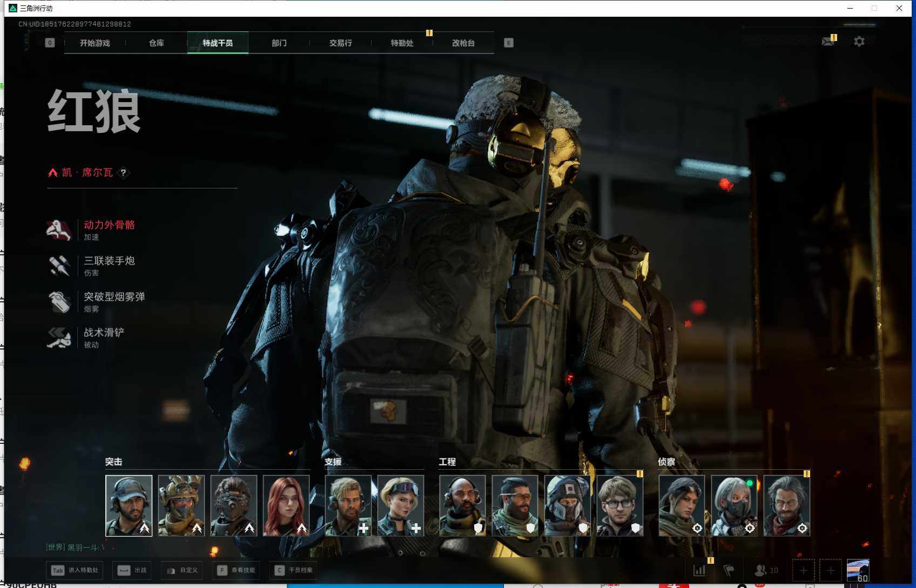This screenshot has width=916, height=588.
Task: Open the 干员档案 button
Action: [x=294, y=570]
